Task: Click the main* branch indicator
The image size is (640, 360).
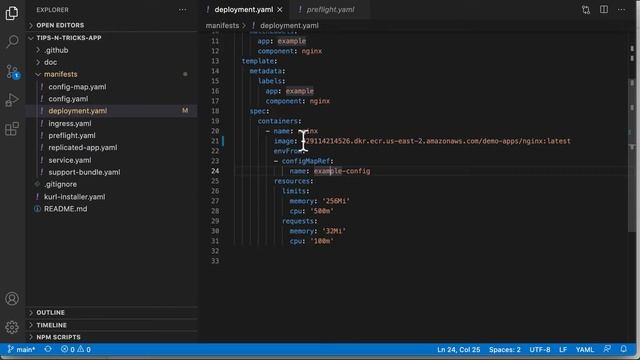Action: pyautogui.click(x=21, y=349)
